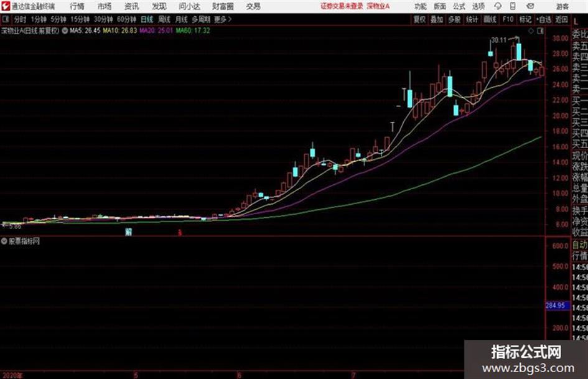Click the 返回 back button
This screenshot has height=379, width=588.
point(561,19)
